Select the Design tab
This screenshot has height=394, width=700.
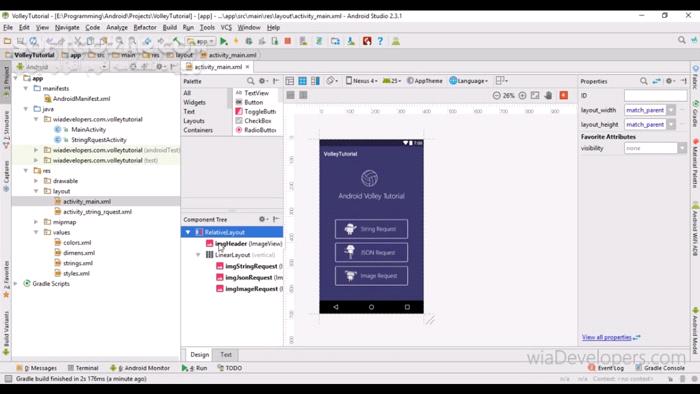point(200,355)
